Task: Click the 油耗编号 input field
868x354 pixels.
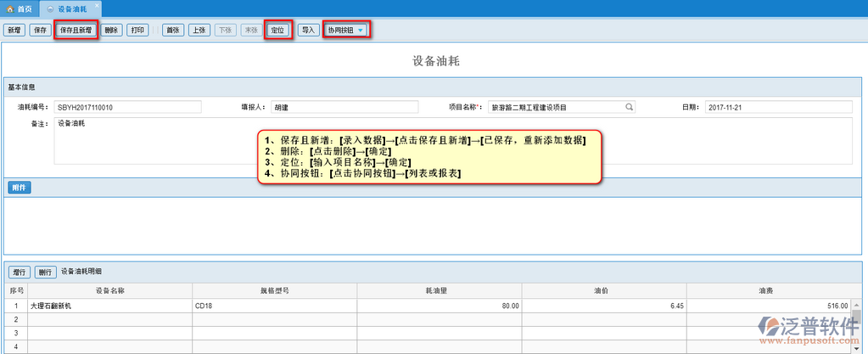Action: [x=127, y=107]
